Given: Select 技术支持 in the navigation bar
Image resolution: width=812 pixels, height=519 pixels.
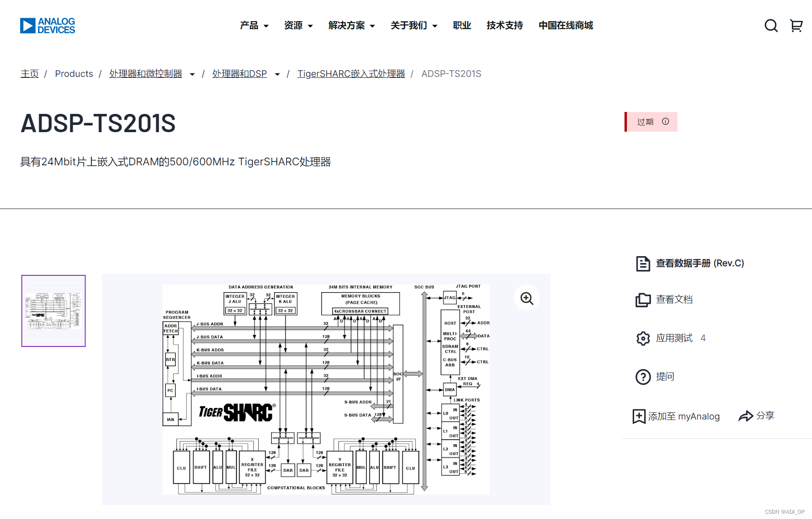Looking at the screenshot, I should 504,25.
